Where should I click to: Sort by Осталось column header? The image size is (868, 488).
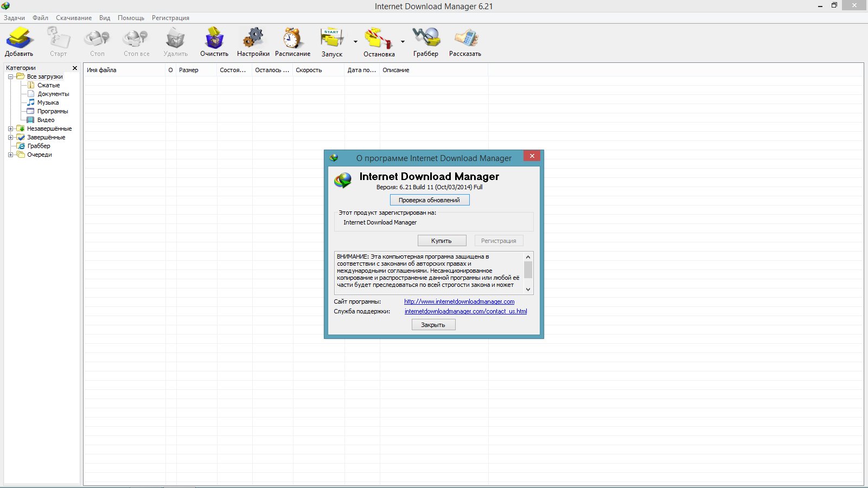click(x=272, y=70)
